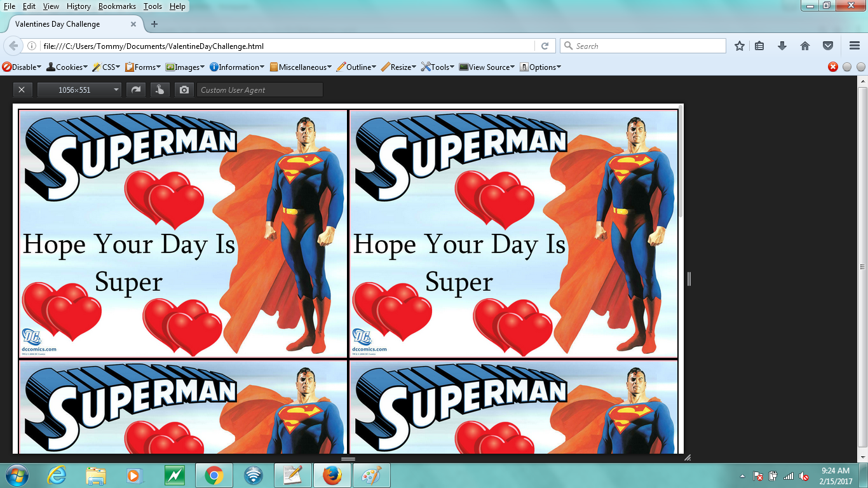Rotate the responsive viewport orientation
This screenshot has height=488, width=868.
(x=135, y=90)
